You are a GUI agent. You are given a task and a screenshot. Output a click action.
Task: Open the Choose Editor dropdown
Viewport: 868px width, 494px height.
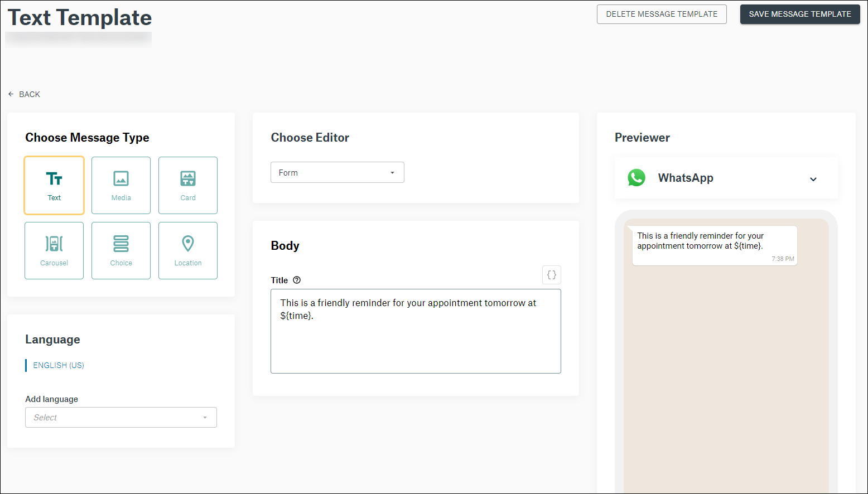pyautogui.click(x=337, y=172)
